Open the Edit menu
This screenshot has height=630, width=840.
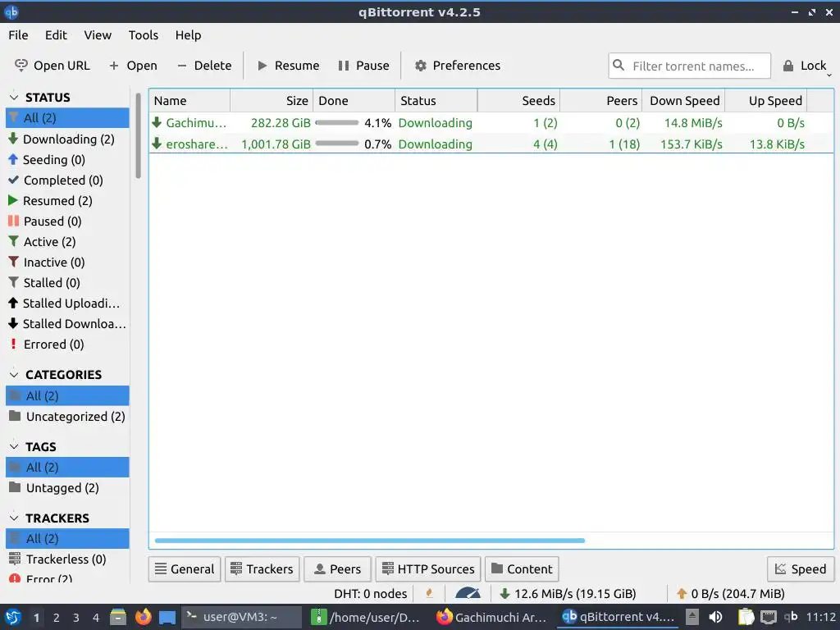(x=57, y=34)
